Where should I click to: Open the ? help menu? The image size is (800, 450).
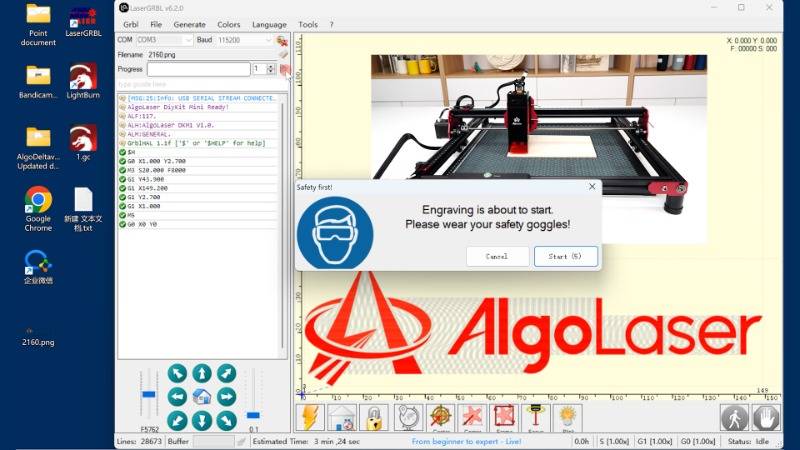pos(331,24)
